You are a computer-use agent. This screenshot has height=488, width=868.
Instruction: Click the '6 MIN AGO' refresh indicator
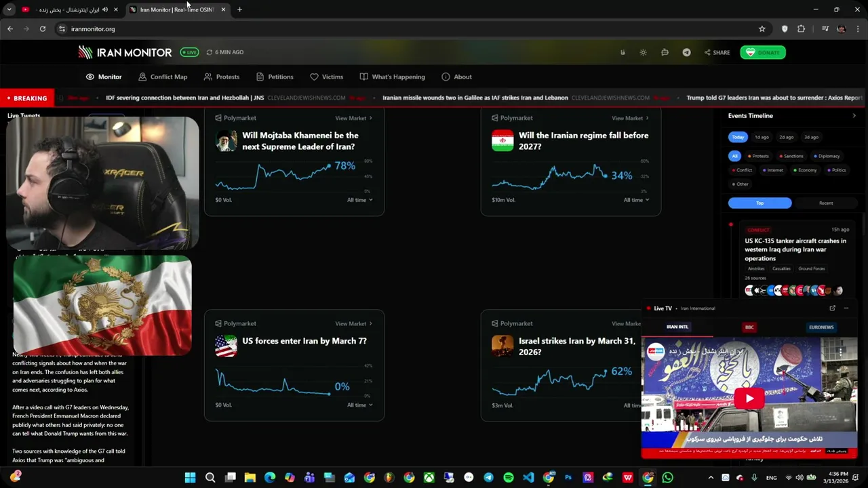[x=225, y=52]
